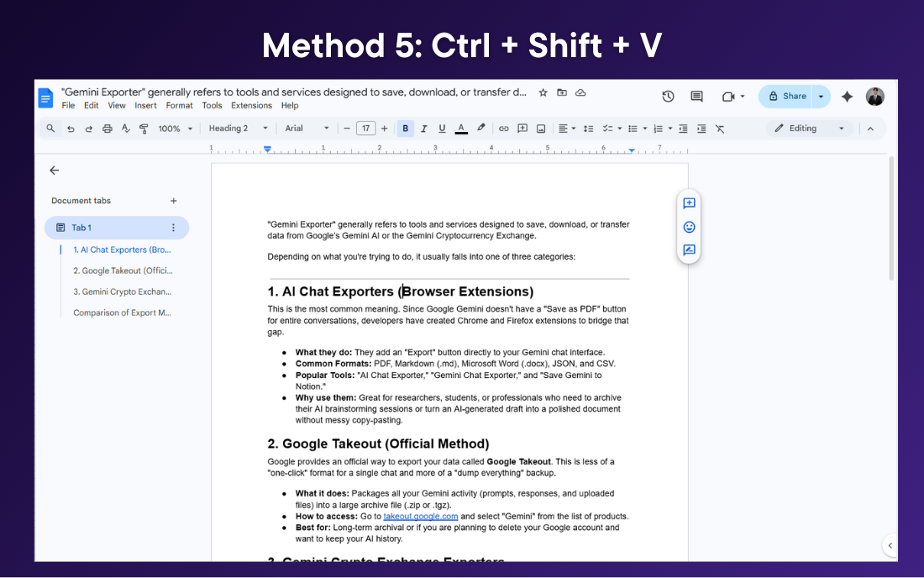Open the text alignment dropdown

tap(567, 129)
